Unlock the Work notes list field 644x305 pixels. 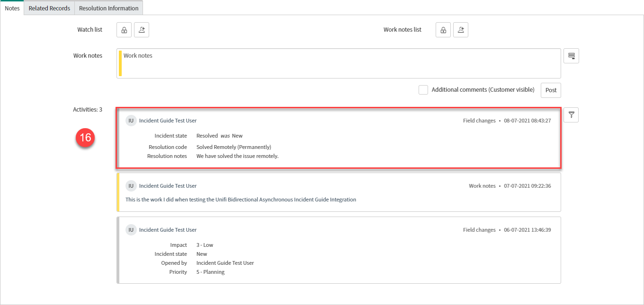point(443,30)
